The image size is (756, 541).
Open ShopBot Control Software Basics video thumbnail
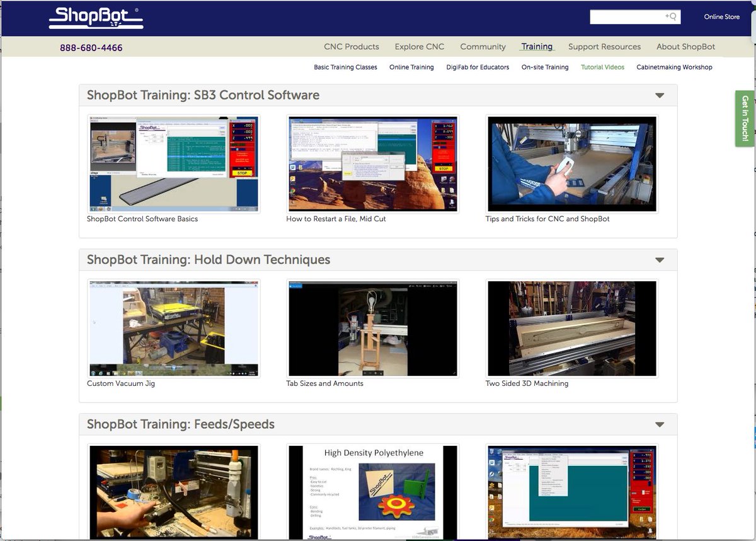174,163
